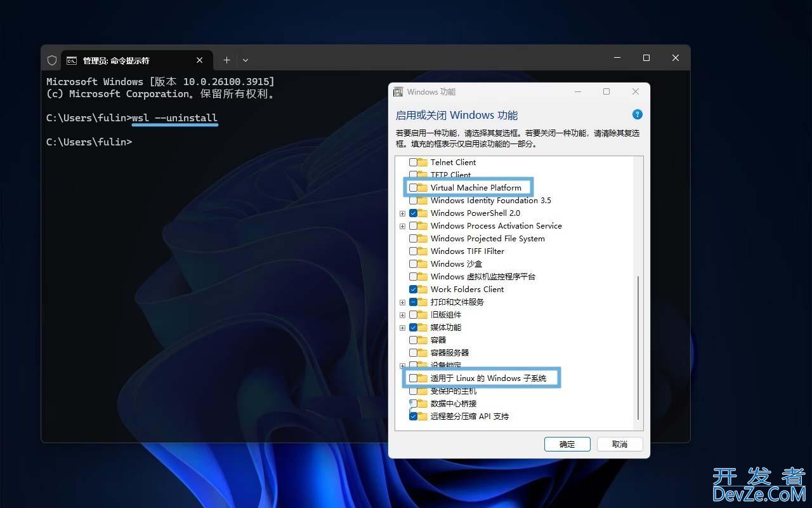Select the Windows 沙盒 label

457,264
